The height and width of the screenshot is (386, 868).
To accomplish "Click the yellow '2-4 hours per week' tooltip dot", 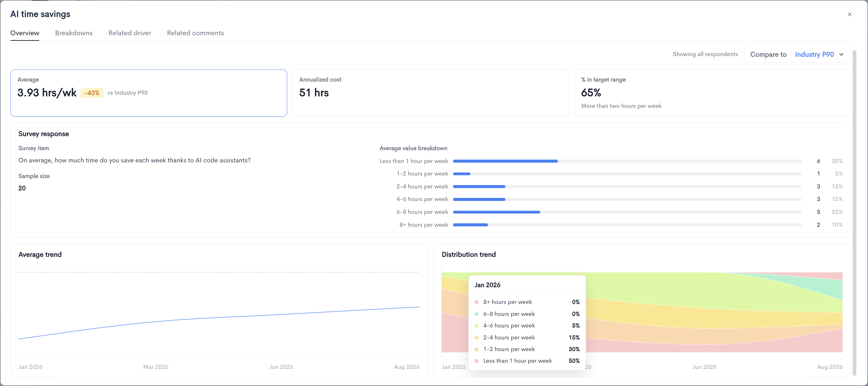I will point(477,338).
